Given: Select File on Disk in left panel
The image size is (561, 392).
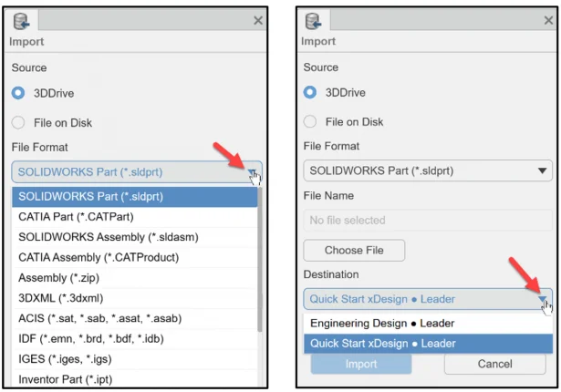Looking at the screenshot, I should tap(18, 122).
